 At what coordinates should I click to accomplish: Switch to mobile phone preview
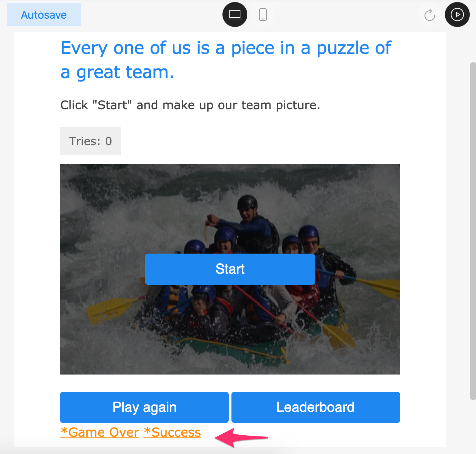(263, 15)
